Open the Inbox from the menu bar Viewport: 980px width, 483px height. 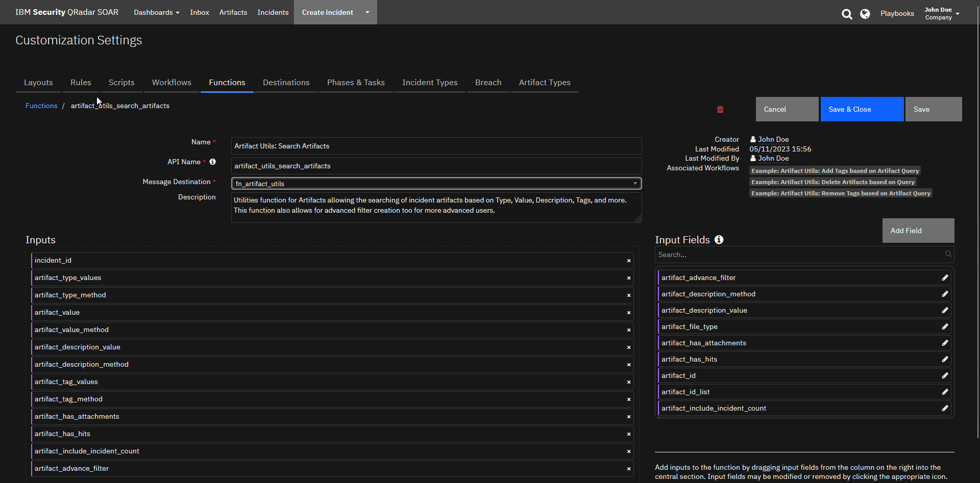click(x=199, y=12)
